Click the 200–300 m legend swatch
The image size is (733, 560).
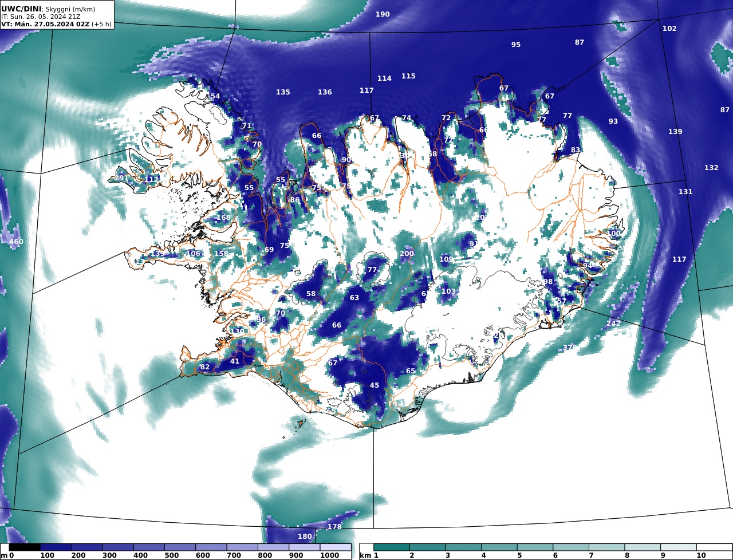(86, 547)
